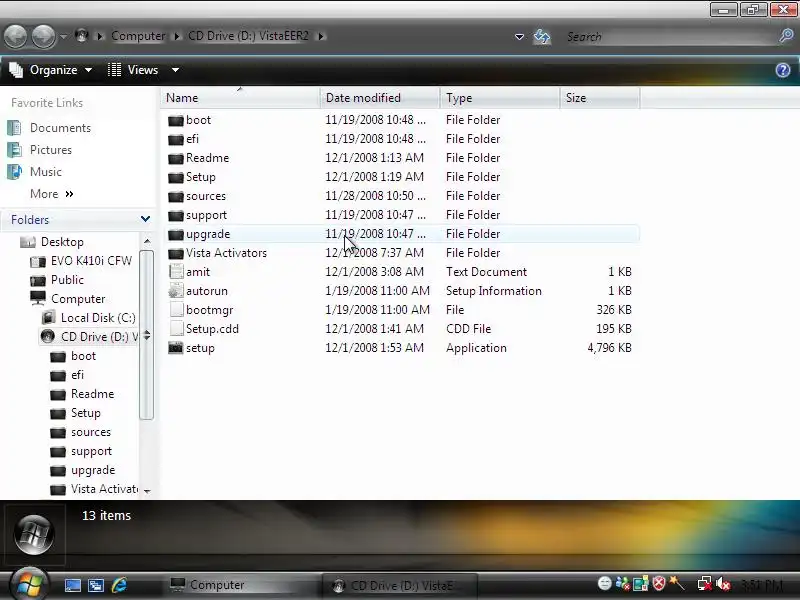Select bootmgr file icon

176,310
